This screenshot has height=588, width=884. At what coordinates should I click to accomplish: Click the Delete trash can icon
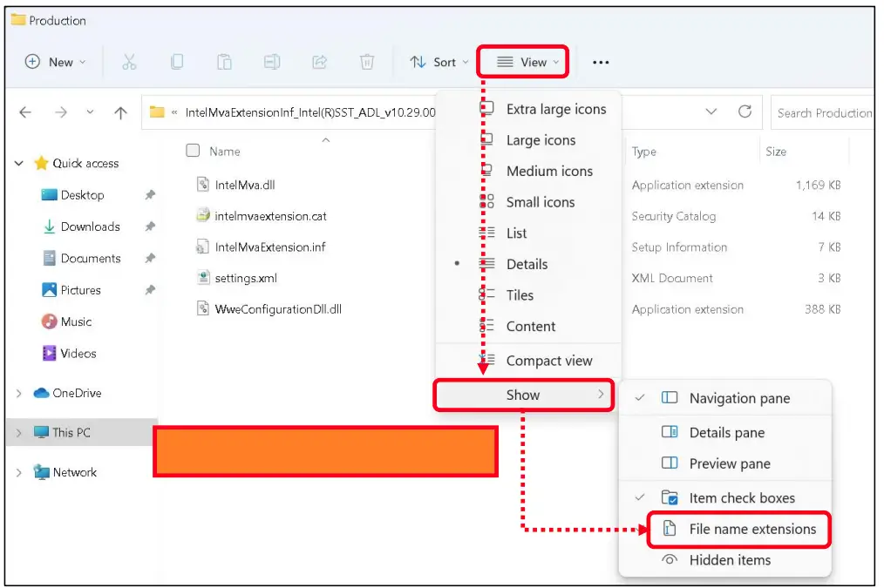[367, 62]
